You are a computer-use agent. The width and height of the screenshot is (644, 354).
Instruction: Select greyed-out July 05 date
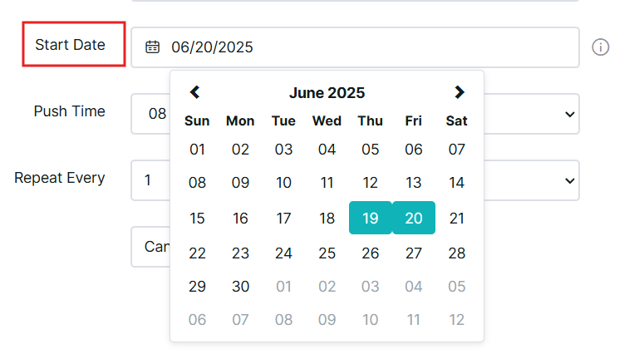[457, 286]
